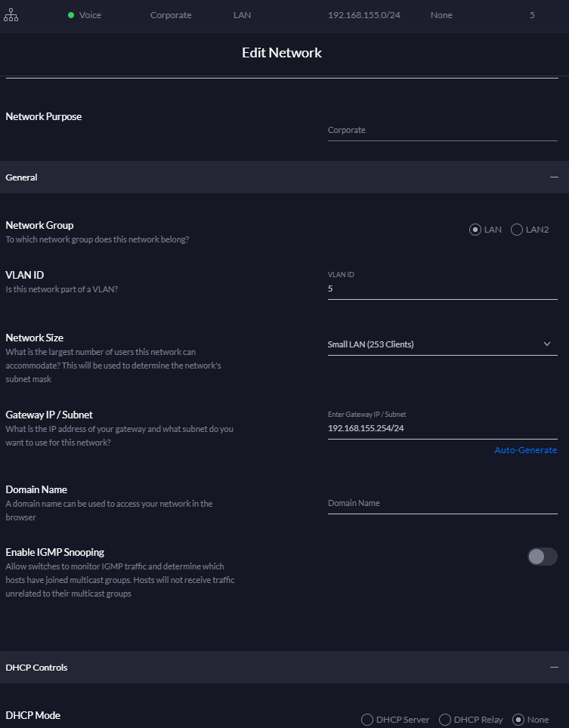Image resolution: width=569 pixels, height=728 pixels.
Task: Select the LAN network group radio button
Action: pos(475,230)
